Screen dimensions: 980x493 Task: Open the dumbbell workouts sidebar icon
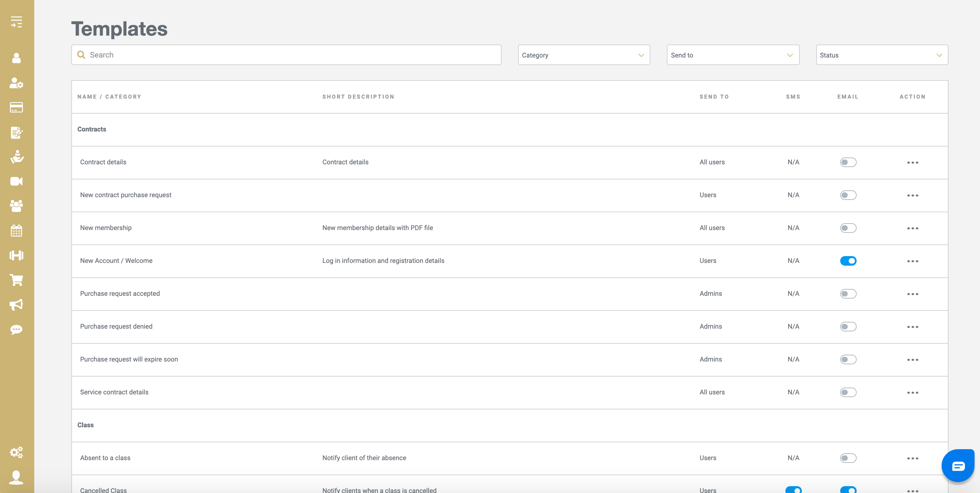pos(16,255)
